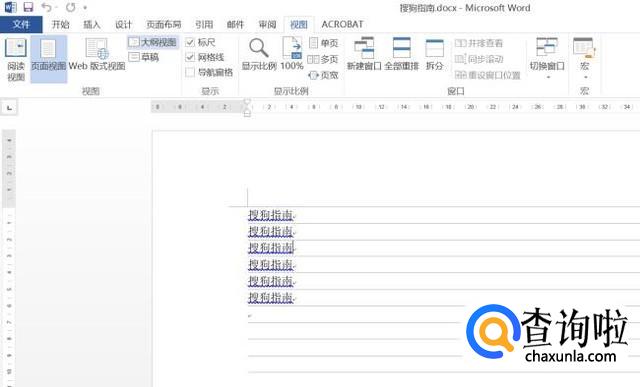This screenshot has width=640, height=387.
Task: Click the Outline view (大纲视图) button
Action: click(x=153, y=42)
